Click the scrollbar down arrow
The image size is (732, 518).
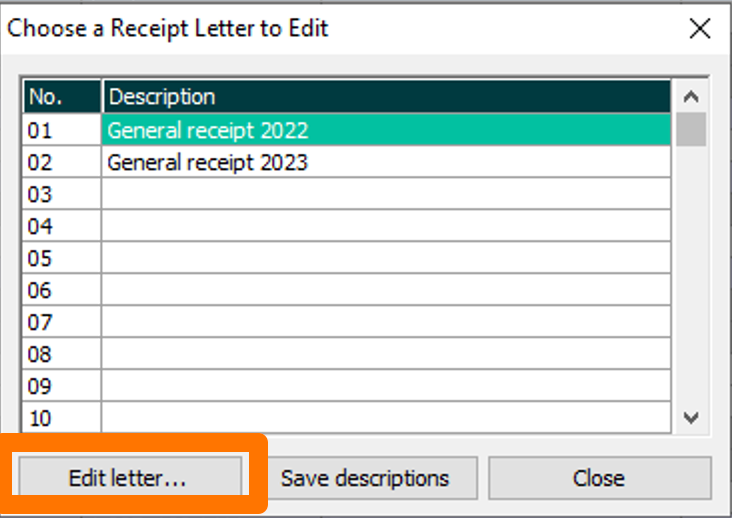point(691,417)
